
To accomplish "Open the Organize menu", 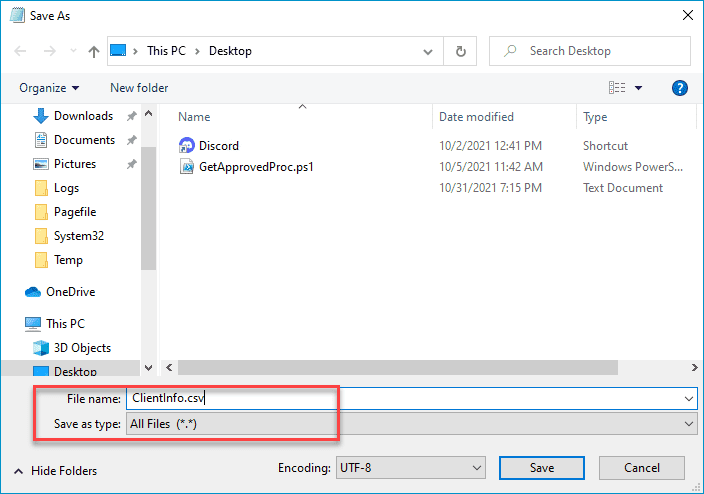I will 49,88.
